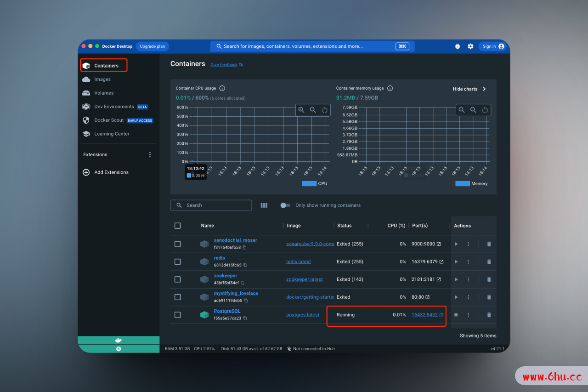588x392 pixels.
Task: Check the select-all containers checkbox
Action: [178, 226]
